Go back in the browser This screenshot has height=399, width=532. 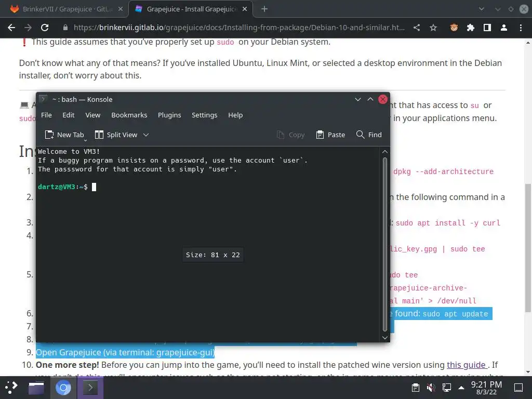pos(11,28)
